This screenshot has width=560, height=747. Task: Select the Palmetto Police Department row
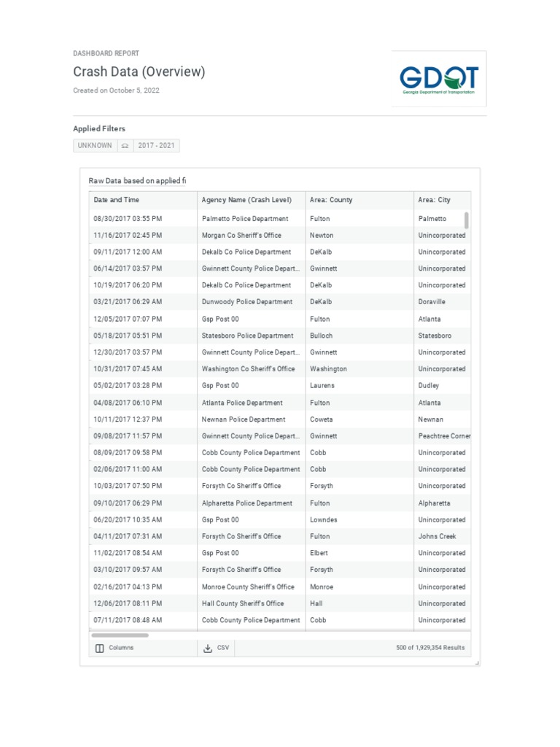pos(245,219)
